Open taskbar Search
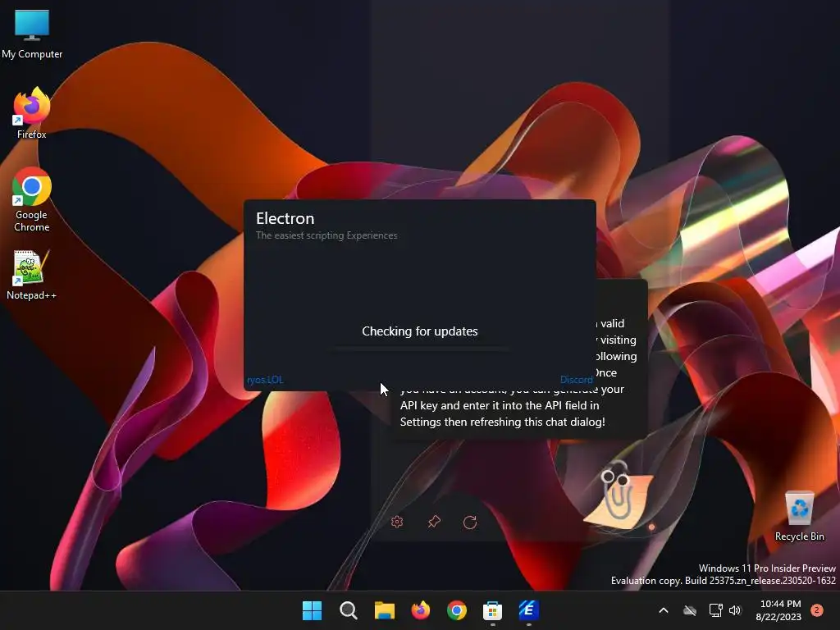 (x=348, y=610)
